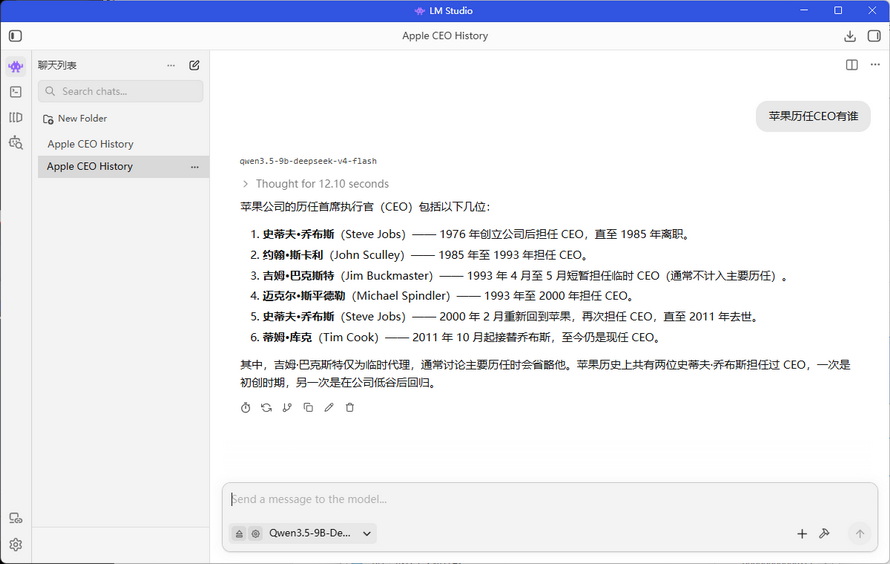Click the icon above the settings gear
Viewport: 890px width, 564px height.
coord(16,518)
